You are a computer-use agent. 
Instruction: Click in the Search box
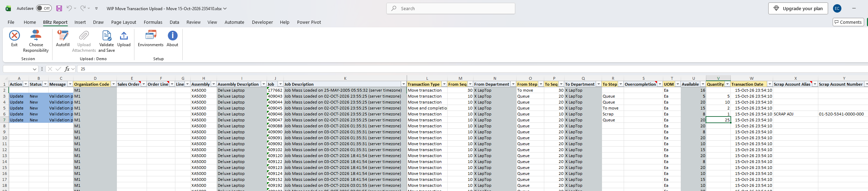coord(451,8)
